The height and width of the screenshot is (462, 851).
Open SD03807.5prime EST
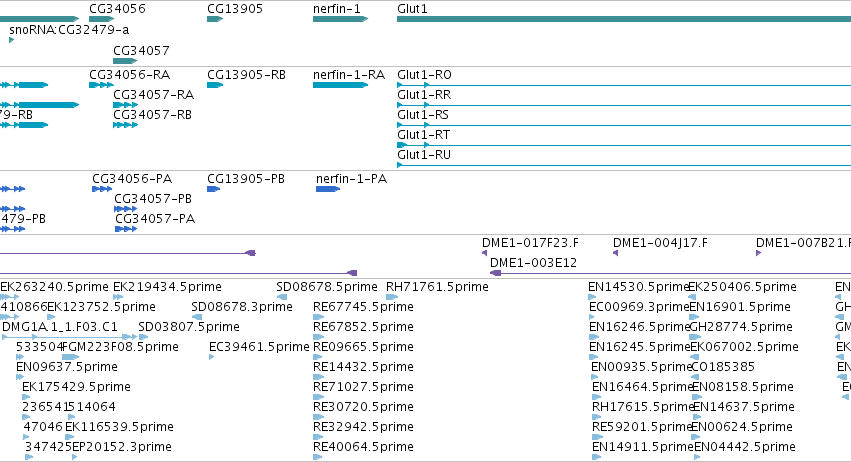pos(189,327)
